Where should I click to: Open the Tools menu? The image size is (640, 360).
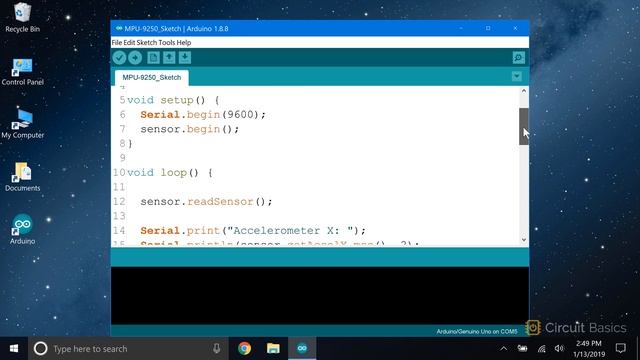[x=167, y=42]
